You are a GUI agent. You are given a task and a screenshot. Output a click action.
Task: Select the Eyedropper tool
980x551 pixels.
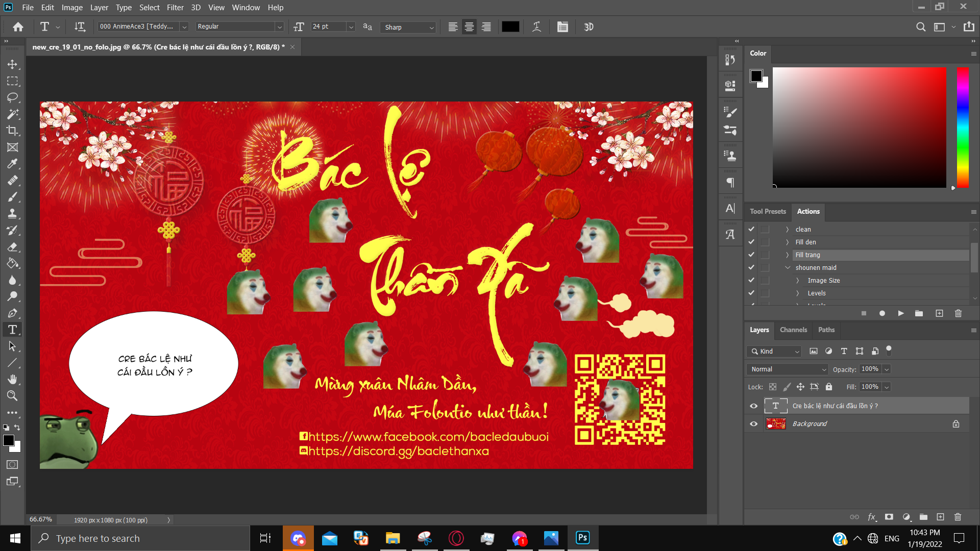pyautogui.click(x=12, y=164)
